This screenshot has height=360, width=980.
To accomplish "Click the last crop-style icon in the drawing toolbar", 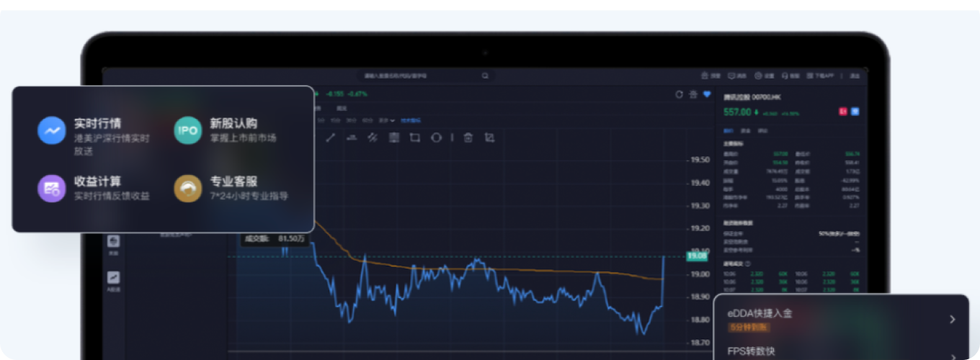I will [490, 137].
